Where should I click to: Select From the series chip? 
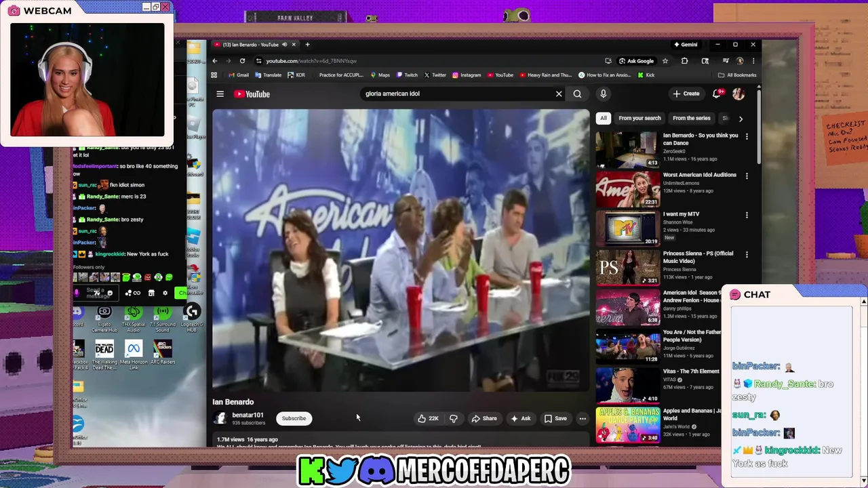click(x=691, y=118)
